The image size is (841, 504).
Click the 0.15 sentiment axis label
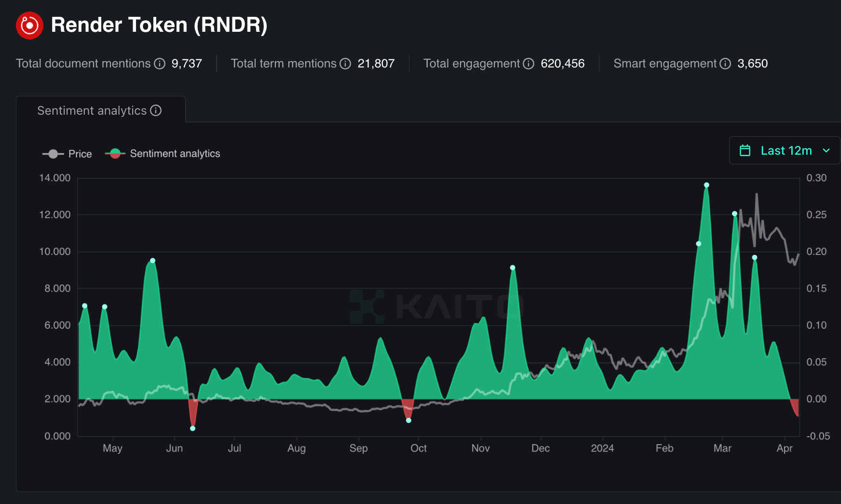(x=816, y=288)
